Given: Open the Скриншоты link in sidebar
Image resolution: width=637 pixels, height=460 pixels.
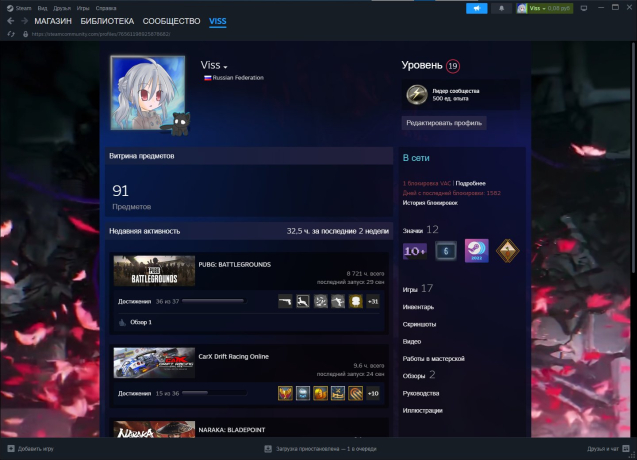Looking at the screenshot, I should tap(419, 323).
